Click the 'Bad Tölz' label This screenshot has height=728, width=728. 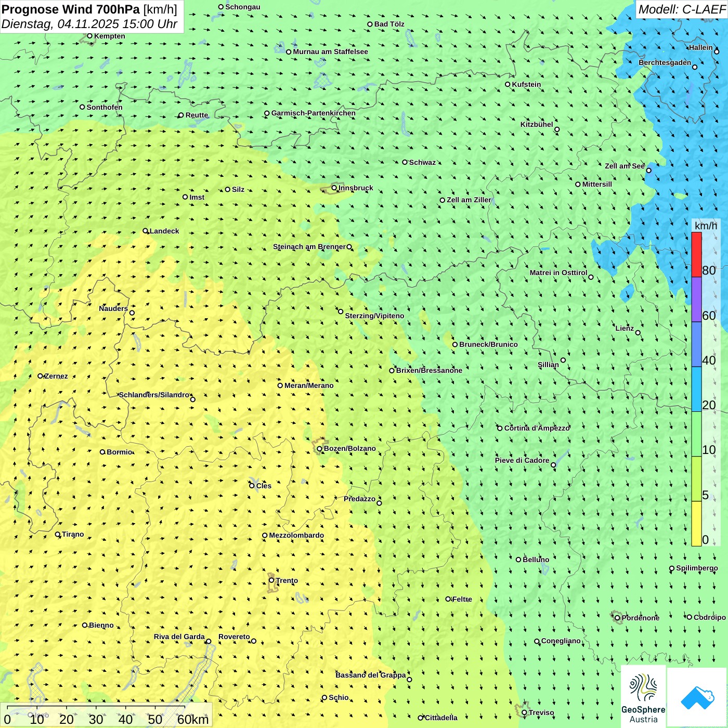(x=389, y=24)
